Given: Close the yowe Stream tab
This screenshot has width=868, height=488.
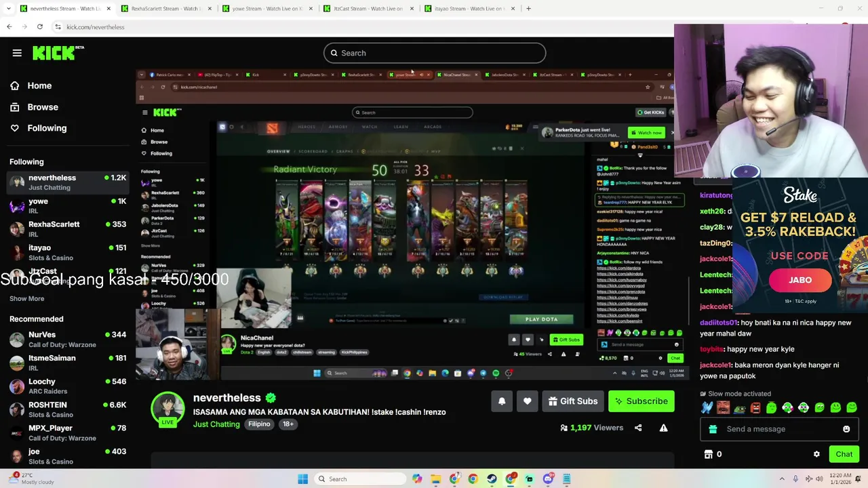Looking at the screenshot, I should 311,9.
